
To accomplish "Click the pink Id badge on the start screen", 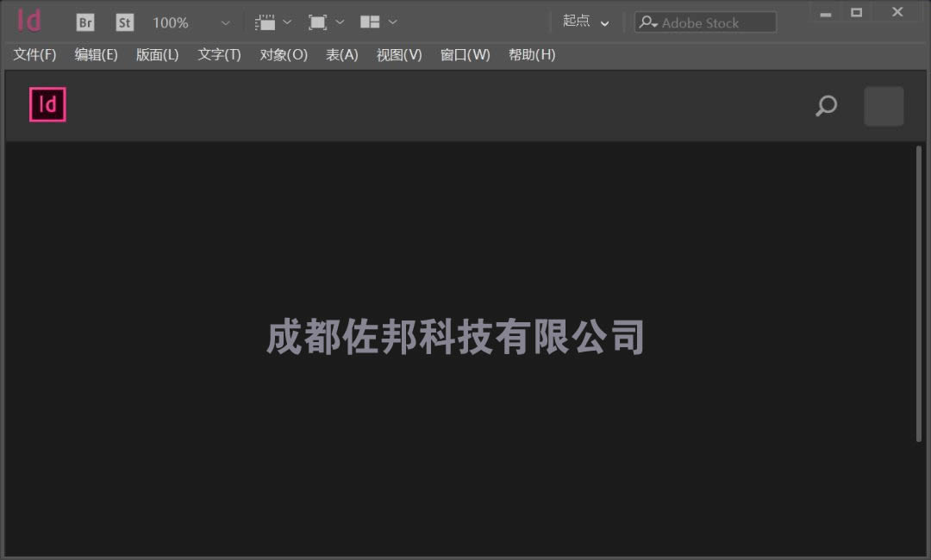I will pyautogui.click(x=47, y=104).
